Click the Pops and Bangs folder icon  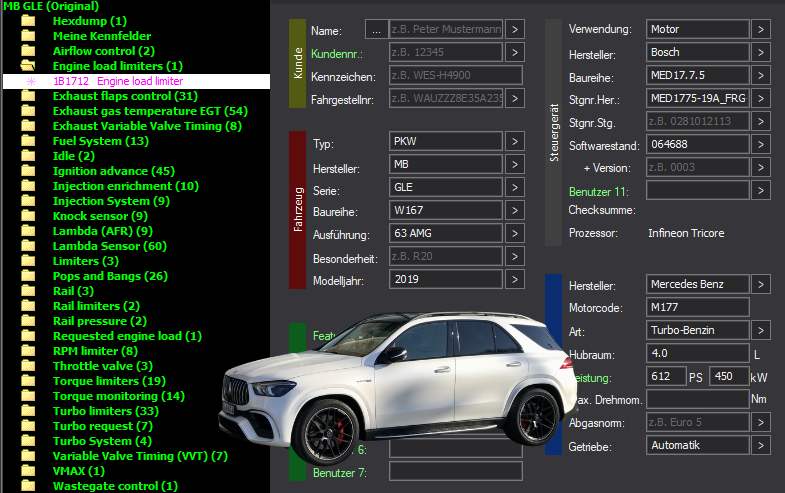29,276
